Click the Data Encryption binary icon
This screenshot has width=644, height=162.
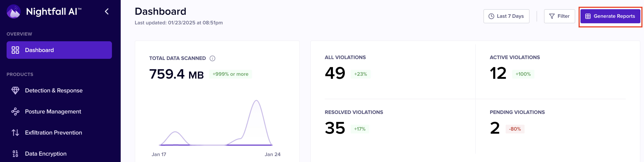point(15,154)
